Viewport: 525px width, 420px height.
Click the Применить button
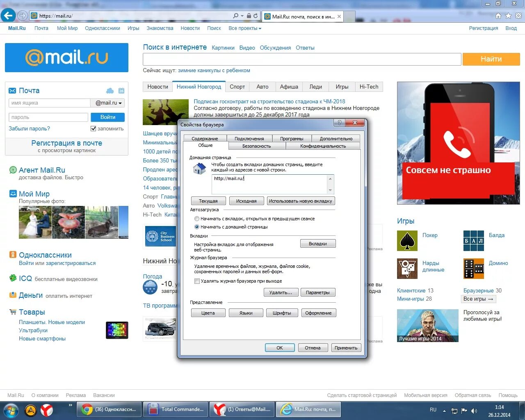tap(346, 348)
